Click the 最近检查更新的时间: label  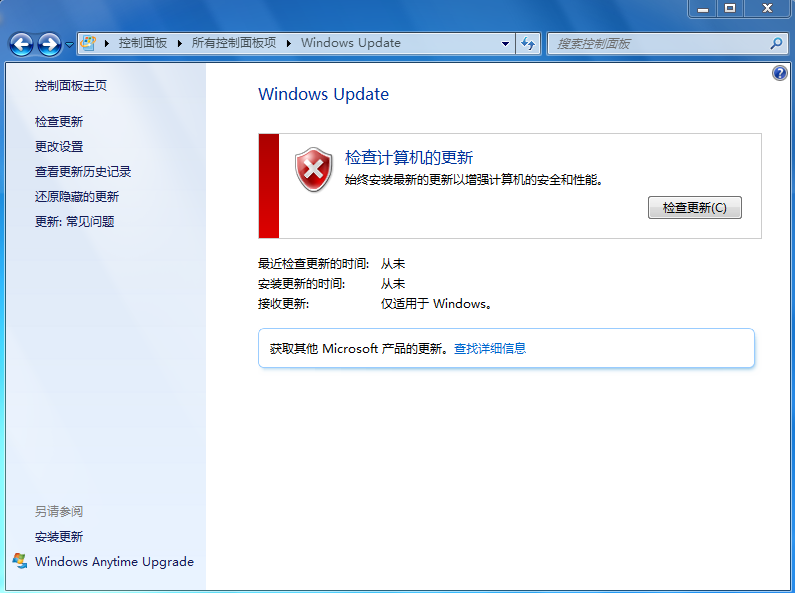(314, 264)
